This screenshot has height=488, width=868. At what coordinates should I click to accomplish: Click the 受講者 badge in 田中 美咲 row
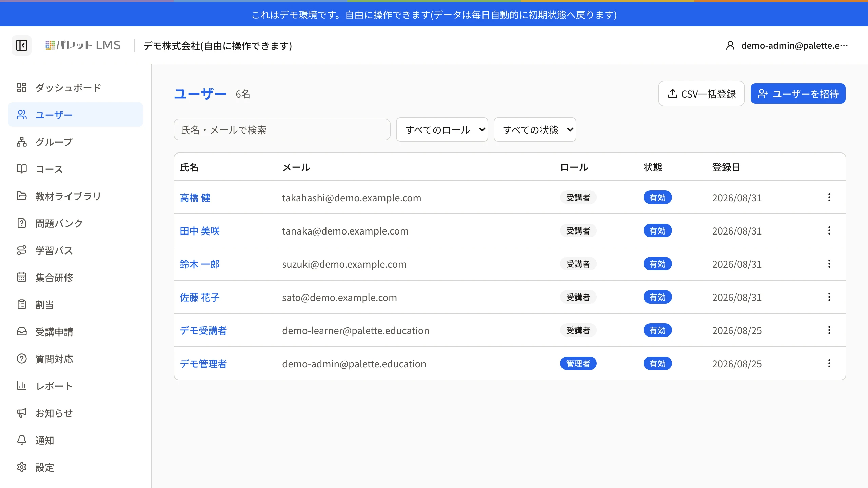tap(578, 230)
